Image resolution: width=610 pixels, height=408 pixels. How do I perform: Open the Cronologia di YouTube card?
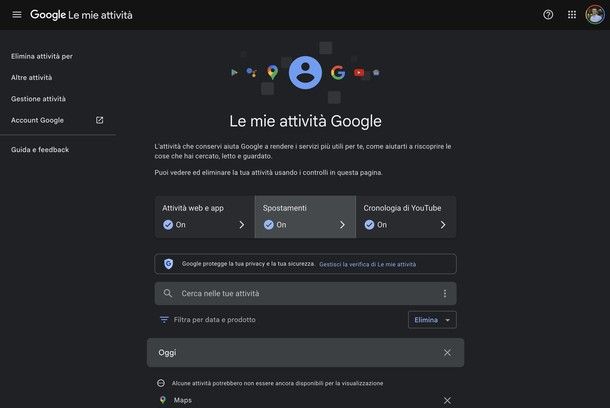406,217
